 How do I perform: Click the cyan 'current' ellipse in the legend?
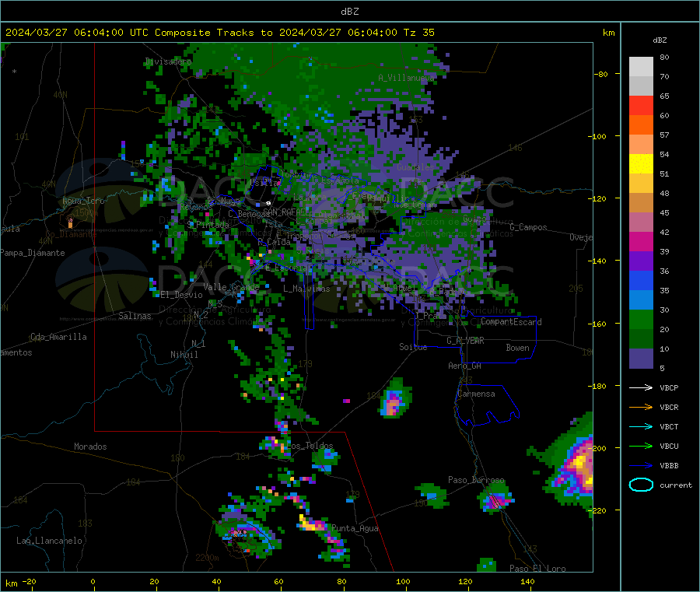coord(641,485)
